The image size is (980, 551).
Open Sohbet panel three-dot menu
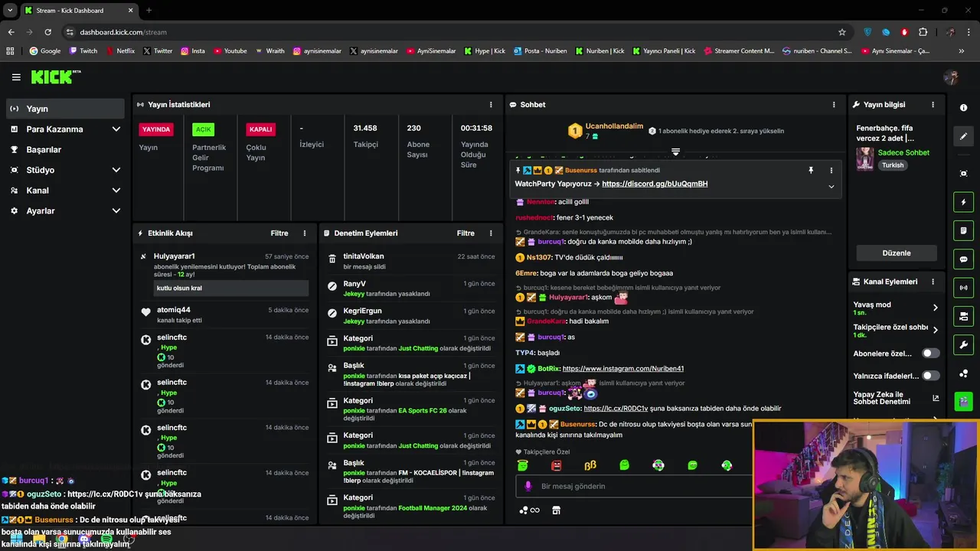pyautogui.click(x=834, y=105)
